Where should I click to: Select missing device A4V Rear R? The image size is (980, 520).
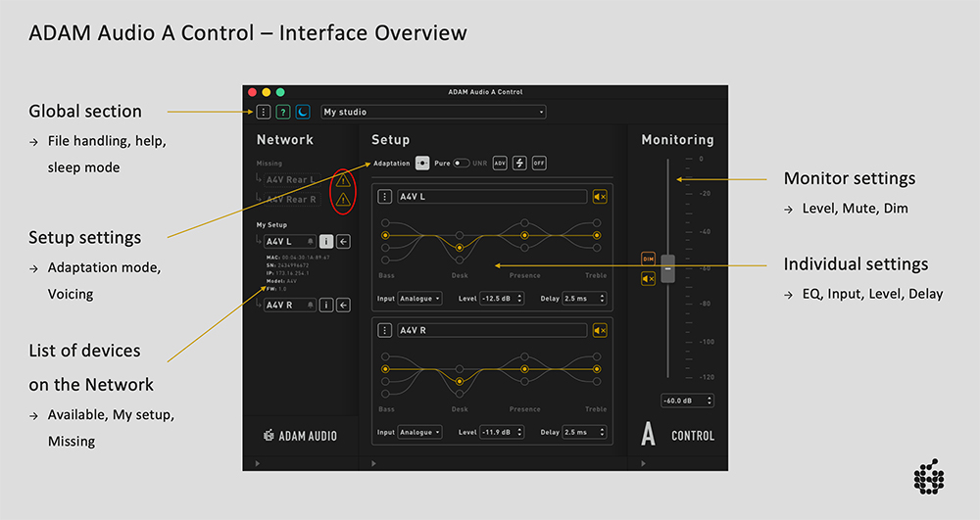[291, 199]
